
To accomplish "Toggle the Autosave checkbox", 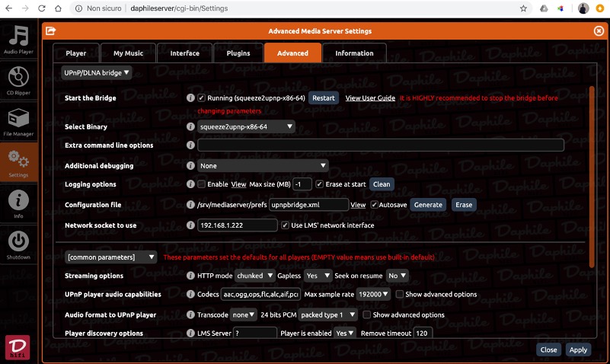I will [374, 205].
